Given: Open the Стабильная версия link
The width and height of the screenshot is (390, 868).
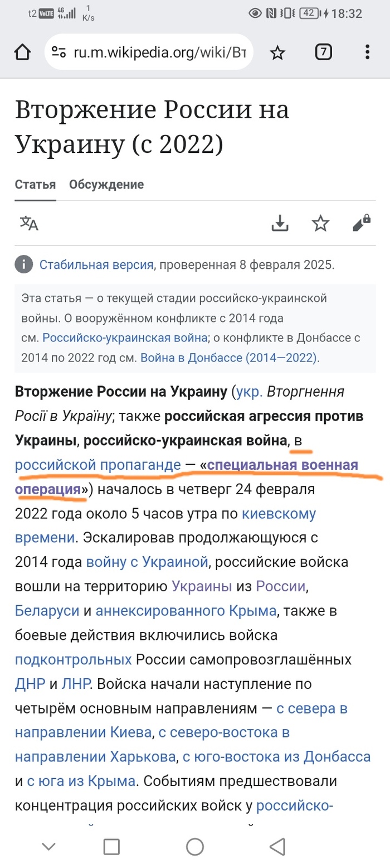Looking at the screenshot, I should pos(96,264).
